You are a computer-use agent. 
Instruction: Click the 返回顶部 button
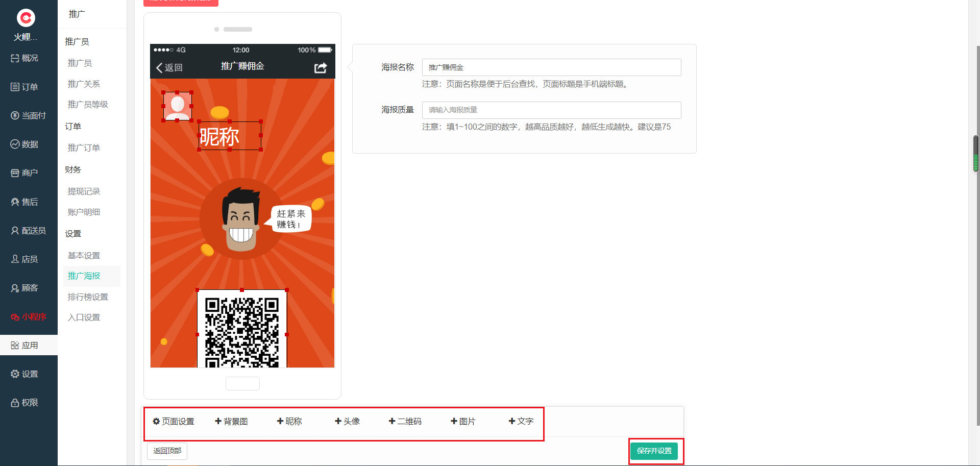[167, 451]
